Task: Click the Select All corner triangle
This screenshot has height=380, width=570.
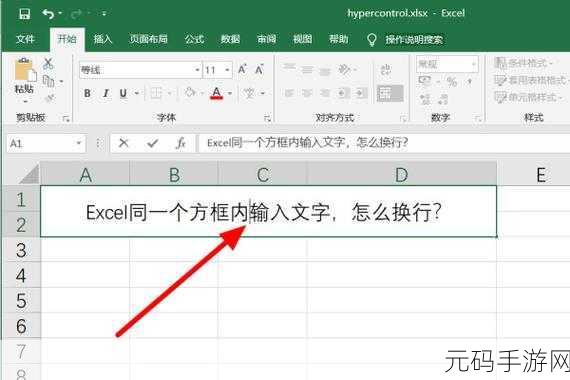Action: 29,174
